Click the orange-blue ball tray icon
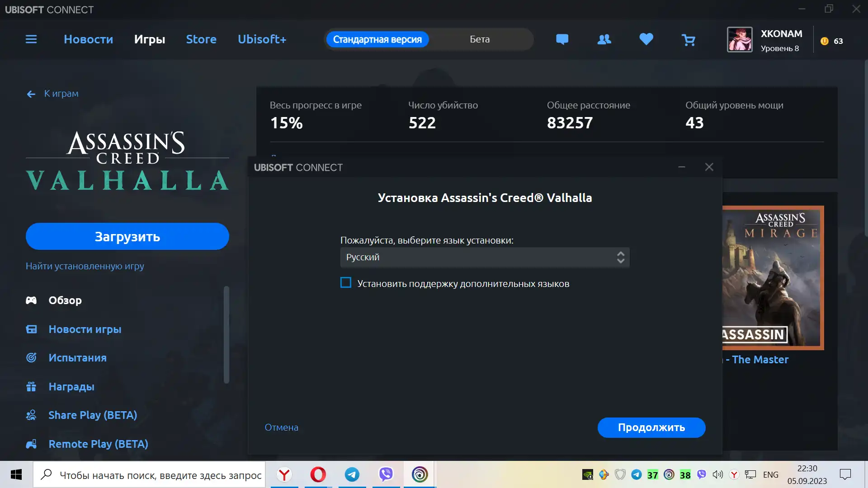The image size is (868, 488). (604, 474)
